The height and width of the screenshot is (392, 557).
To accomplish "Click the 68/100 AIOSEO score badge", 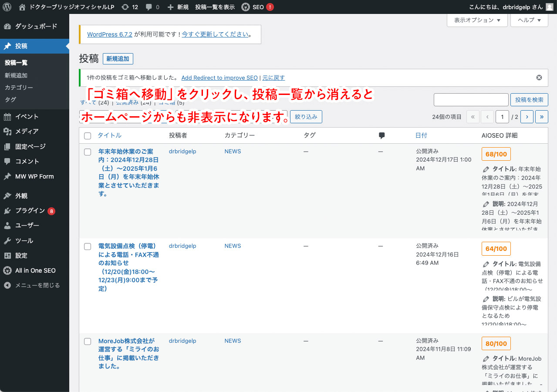I will [496, 154].
